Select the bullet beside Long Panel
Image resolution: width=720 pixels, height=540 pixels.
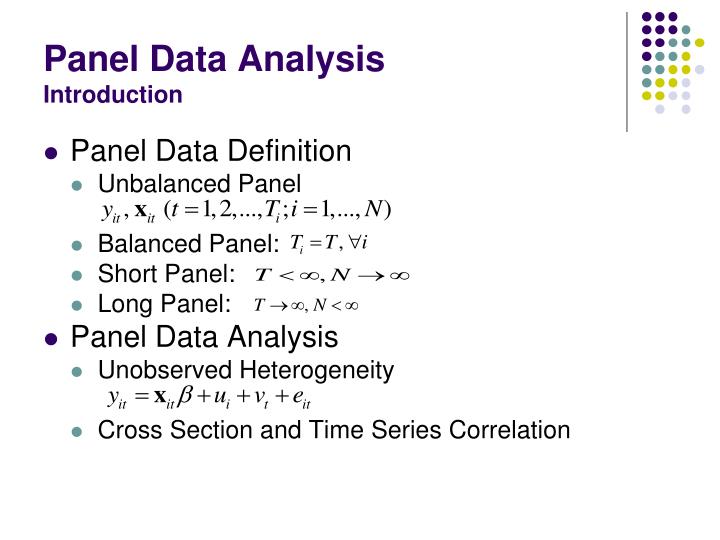pos(81,305)
